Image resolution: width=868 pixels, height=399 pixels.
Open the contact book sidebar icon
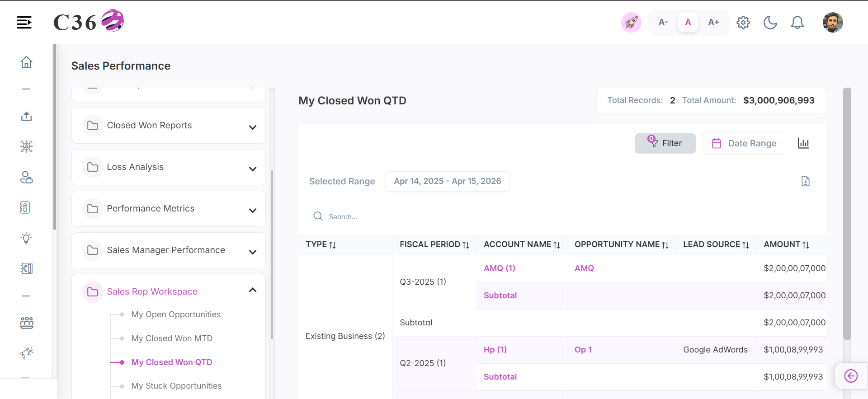25,207
